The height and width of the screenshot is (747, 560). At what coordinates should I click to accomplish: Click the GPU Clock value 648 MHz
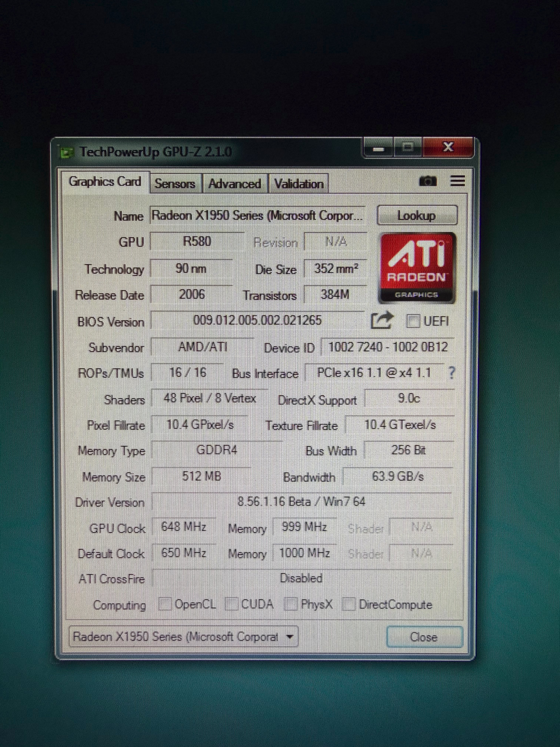pos(184,527)
